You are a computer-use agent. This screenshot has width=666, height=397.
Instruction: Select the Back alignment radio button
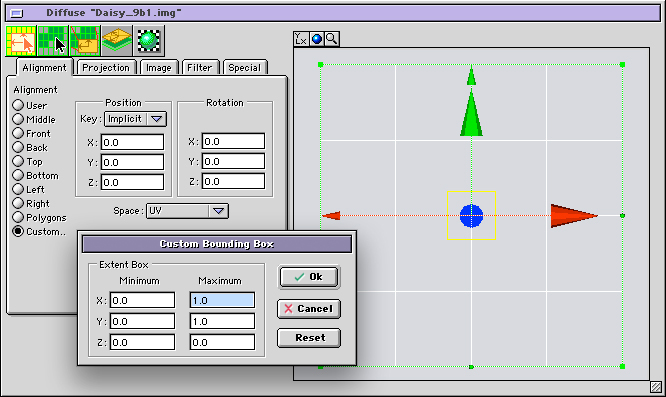click(18, 147)
